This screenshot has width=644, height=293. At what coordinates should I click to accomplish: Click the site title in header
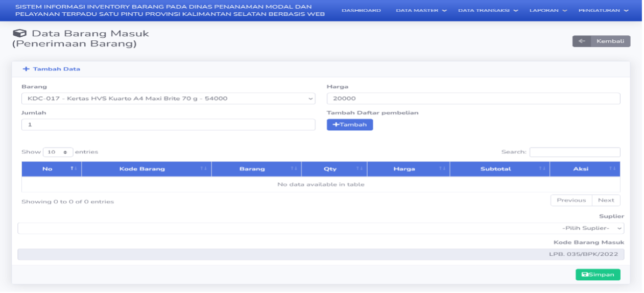170,11
